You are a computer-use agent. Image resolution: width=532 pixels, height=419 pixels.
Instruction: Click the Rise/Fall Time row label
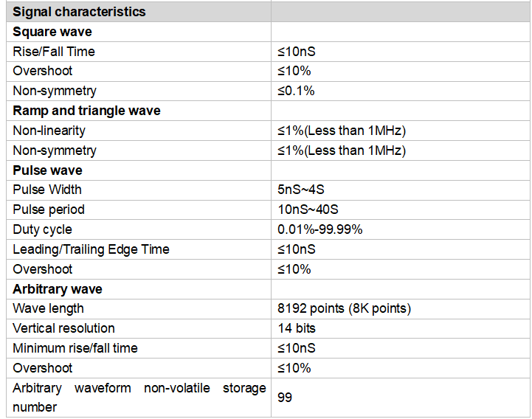tap(54, 52)
